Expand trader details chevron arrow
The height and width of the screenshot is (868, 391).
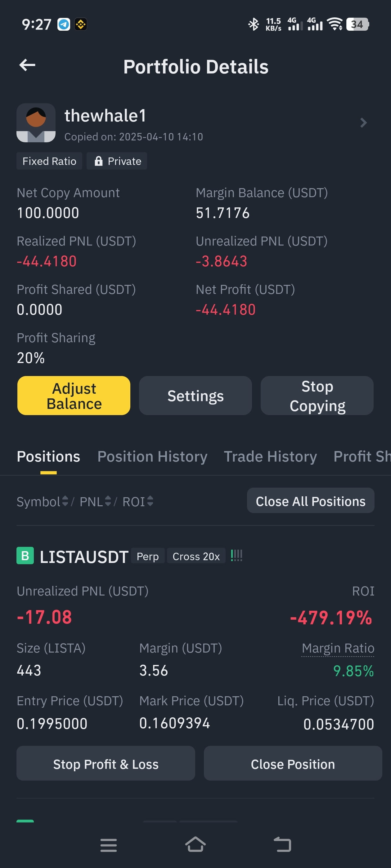(363, 123)
